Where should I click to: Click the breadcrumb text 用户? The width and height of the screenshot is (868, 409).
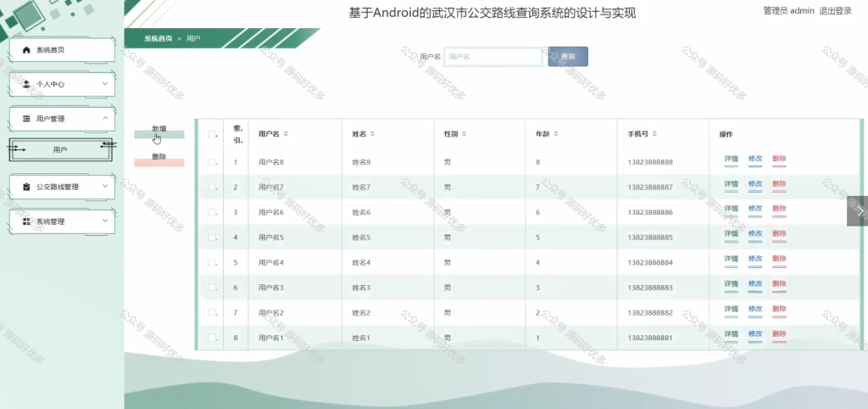(x=193, y=39)
